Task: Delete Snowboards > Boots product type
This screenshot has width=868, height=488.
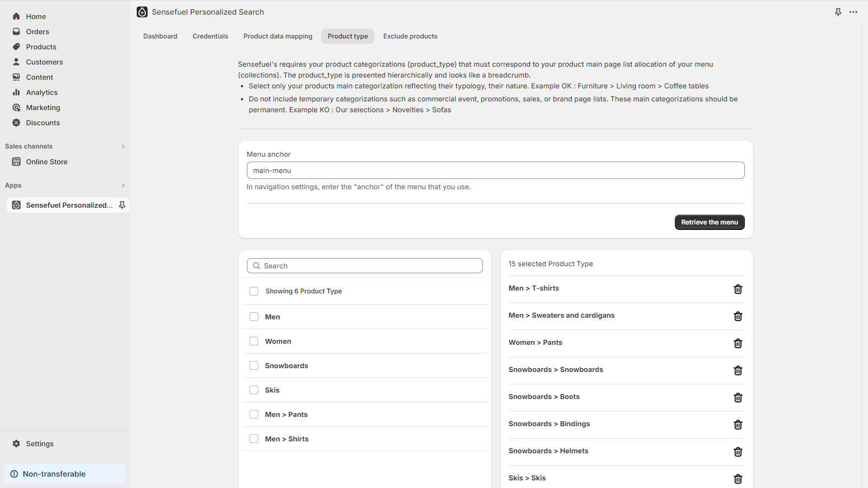Action: coord(738,397)
